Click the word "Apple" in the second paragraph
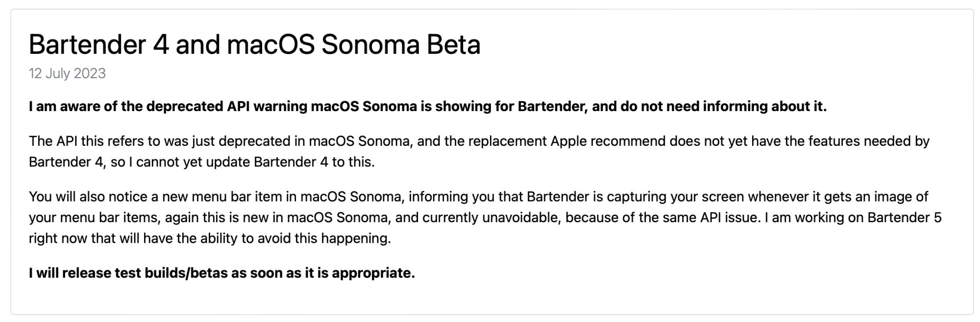The width and height of the screenshot is (980, 322). [568, 141]
